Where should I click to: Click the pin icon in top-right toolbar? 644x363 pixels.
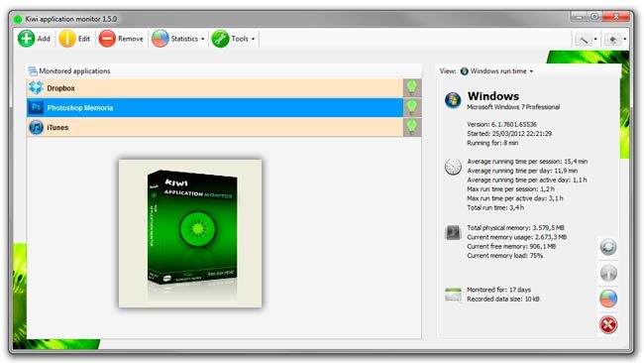point(612,40)
